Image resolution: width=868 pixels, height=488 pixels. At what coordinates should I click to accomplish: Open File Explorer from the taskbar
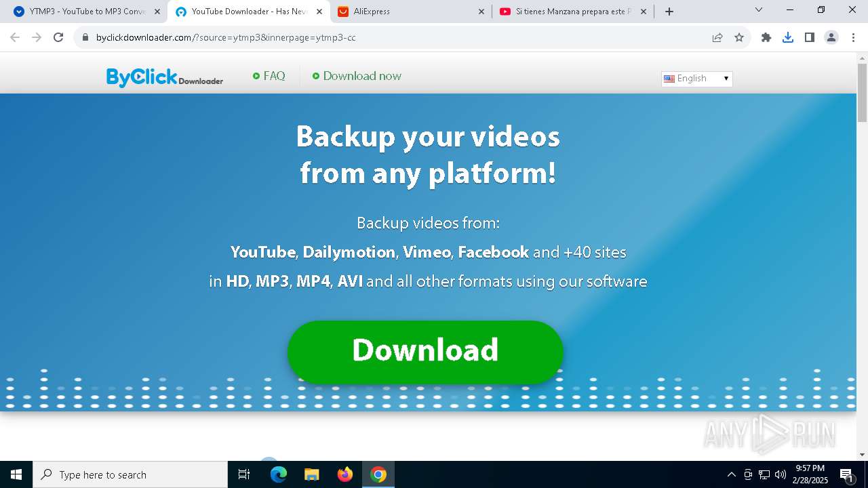click(312, 474)
